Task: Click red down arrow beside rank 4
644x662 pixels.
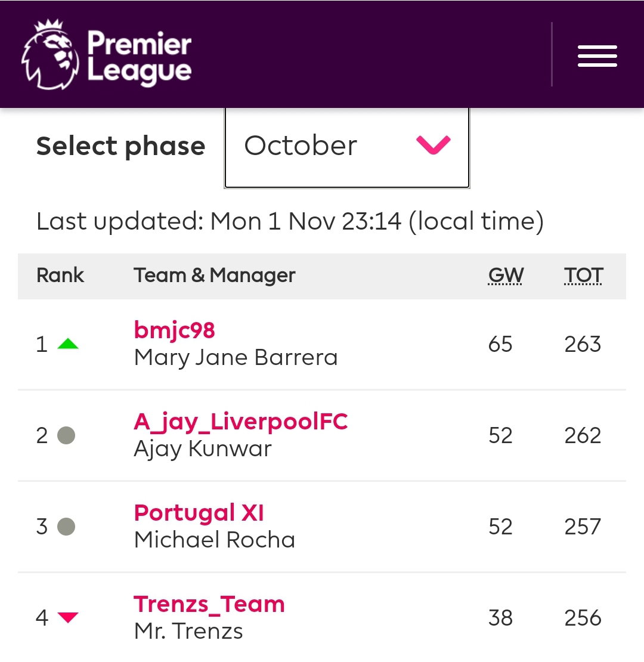Action: pos(68,617)
